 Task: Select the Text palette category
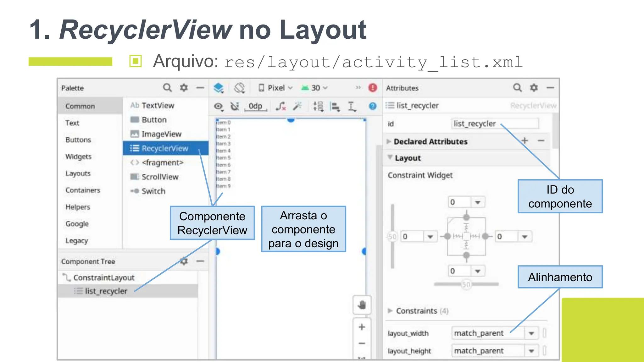pyautogui.click(x=90, y=123)
